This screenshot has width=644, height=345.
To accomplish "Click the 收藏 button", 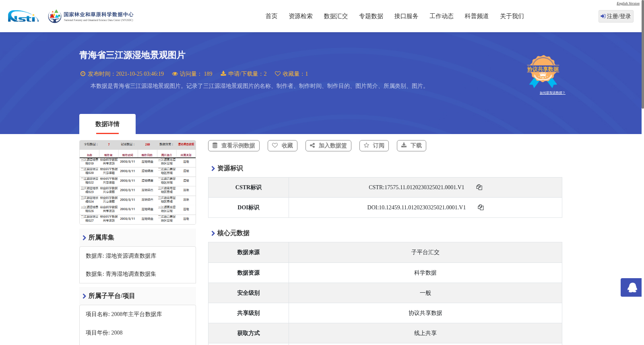I will 283,146.
